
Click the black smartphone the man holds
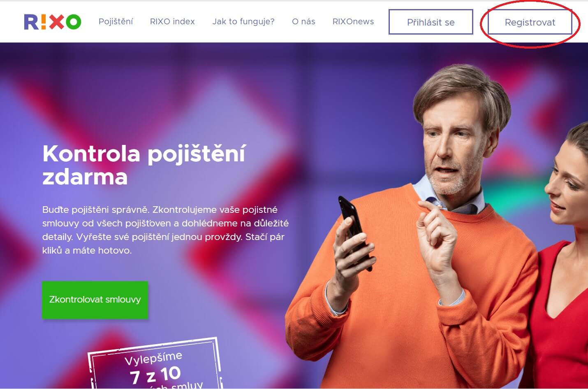[x=353, y=231]
